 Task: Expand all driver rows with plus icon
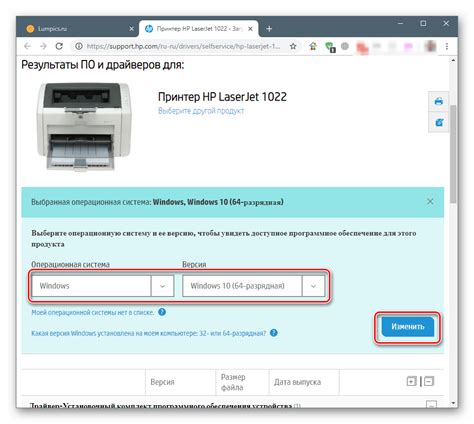point(412,381)
